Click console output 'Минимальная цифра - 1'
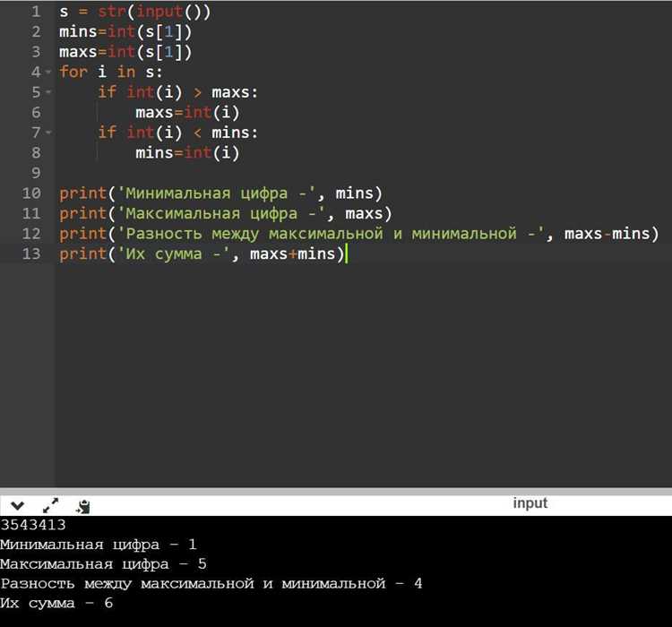Viewport: 672px width, 627px height. (x=99, y=545)
